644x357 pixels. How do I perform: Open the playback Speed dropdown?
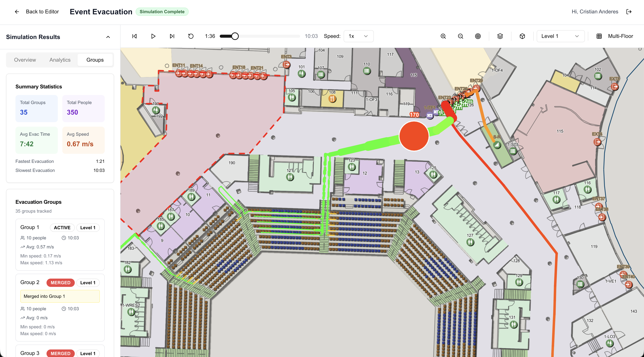coord(359,36)
